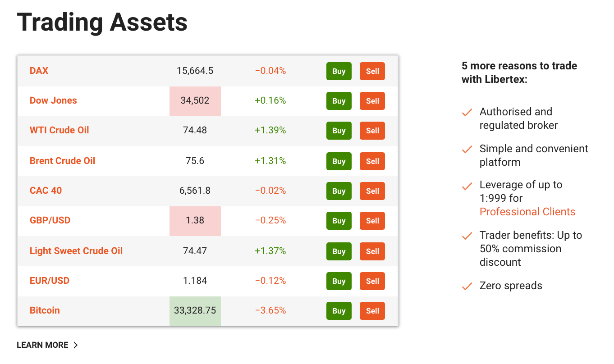This screenshot has height=364, width=614.
Task: Open the DAX asset details
Action: coord(39,71)
